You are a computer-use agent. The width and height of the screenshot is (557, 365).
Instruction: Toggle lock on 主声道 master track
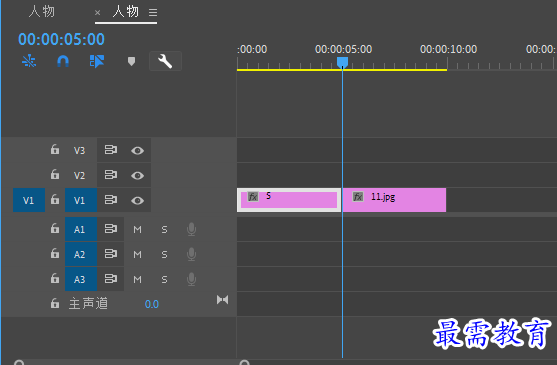(55, 304)
